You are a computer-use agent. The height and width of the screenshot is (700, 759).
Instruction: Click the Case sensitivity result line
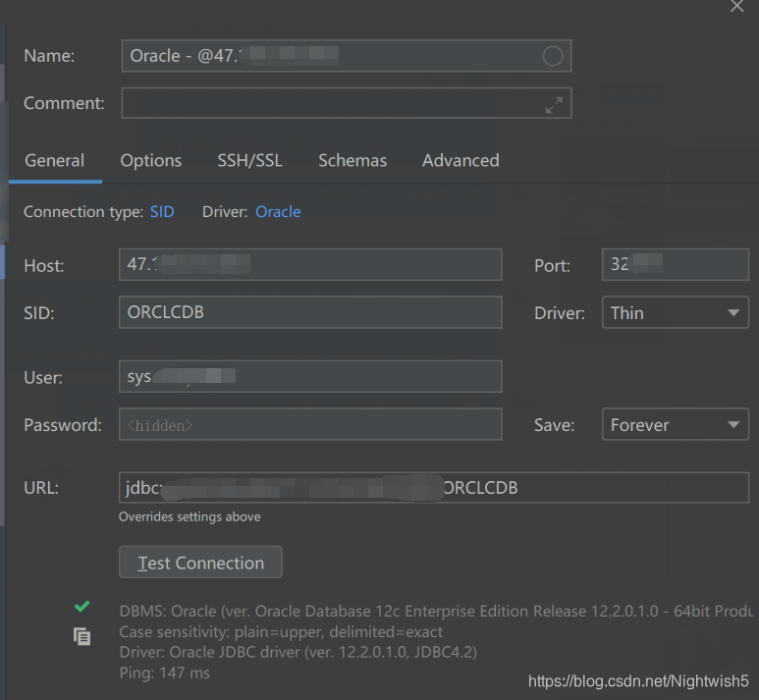[281, 632]
